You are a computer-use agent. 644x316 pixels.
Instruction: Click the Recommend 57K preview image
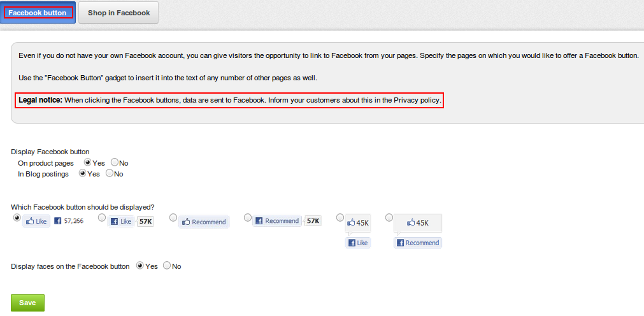(x=287, y=220)
